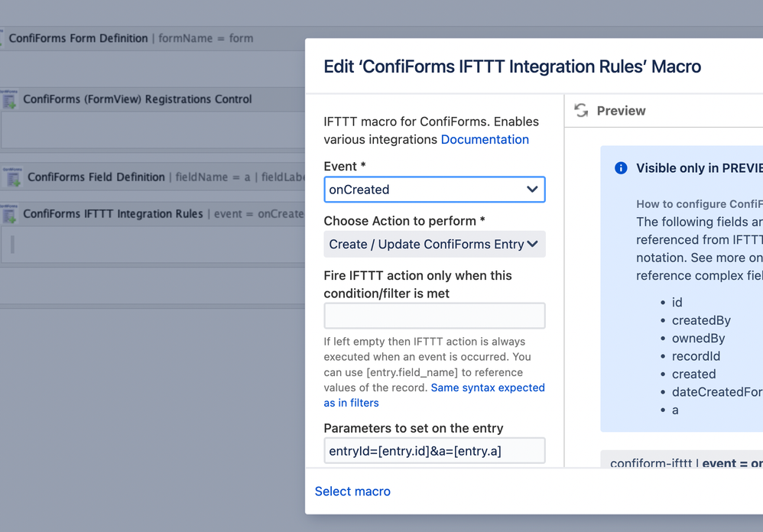
Task: Click the refresh icon beside Preview
Action: (581, 111)
